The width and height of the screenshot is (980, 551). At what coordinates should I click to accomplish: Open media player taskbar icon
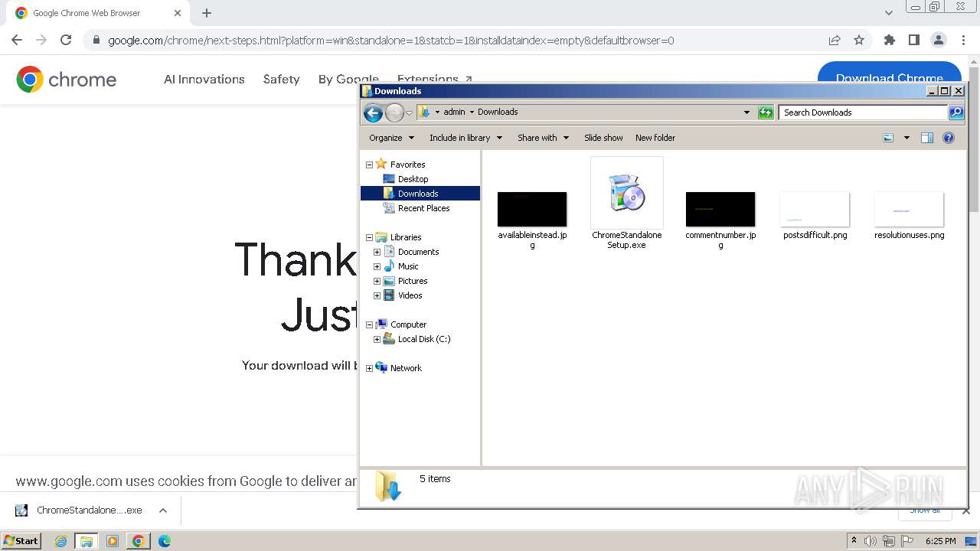(113, 540)
